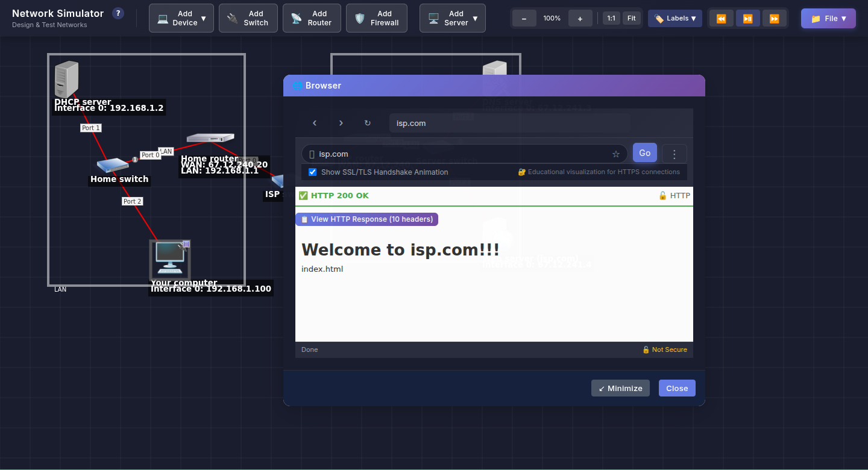Image resolution: width=868 pixels, height=470 pixels.
Task: Click the Add Switch button
Action: click(x=248, y=18)
